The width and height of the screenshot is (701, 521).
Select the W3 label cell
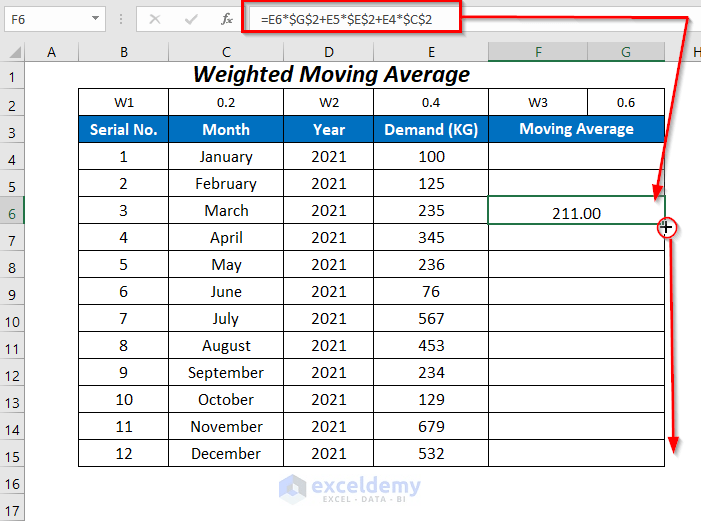click(x=538, y=102)
